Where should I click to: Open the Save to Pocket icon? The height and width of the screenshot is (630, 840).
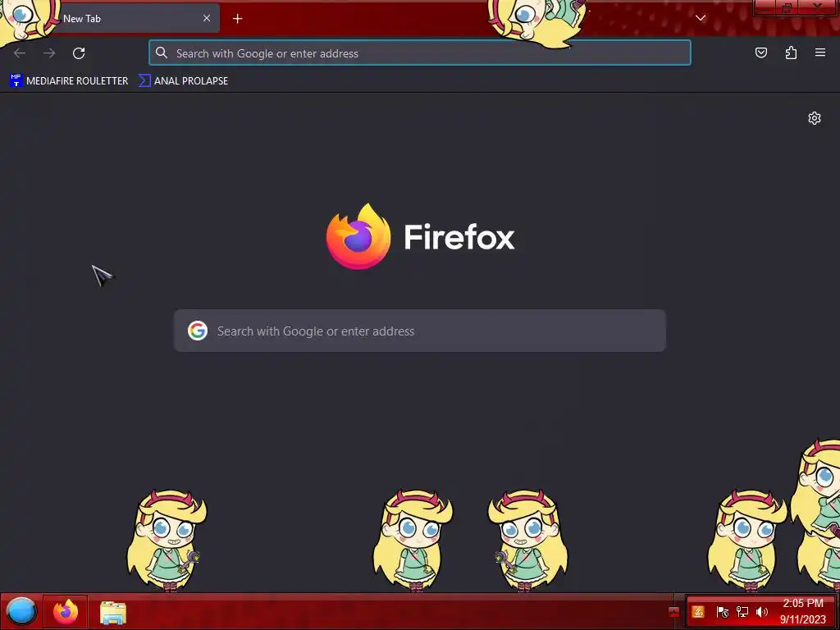coord(761,52)
